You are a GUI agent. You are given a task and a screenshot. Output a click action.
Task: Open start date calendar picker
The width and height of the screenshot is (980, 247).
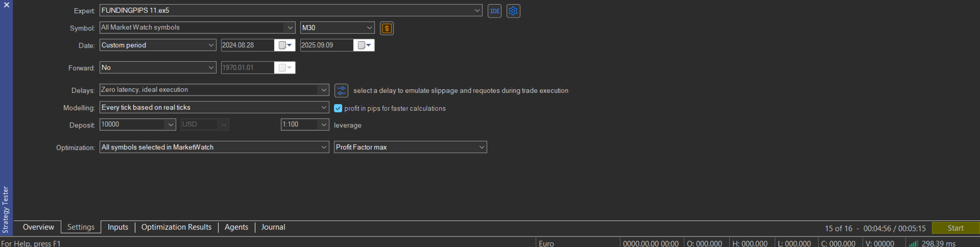point(285,45)
